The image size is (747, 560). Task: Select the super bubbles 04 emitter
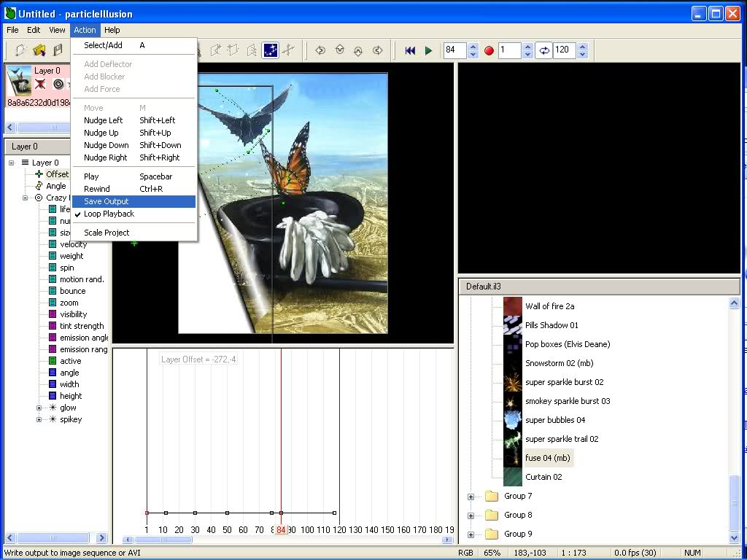(554, 420)
